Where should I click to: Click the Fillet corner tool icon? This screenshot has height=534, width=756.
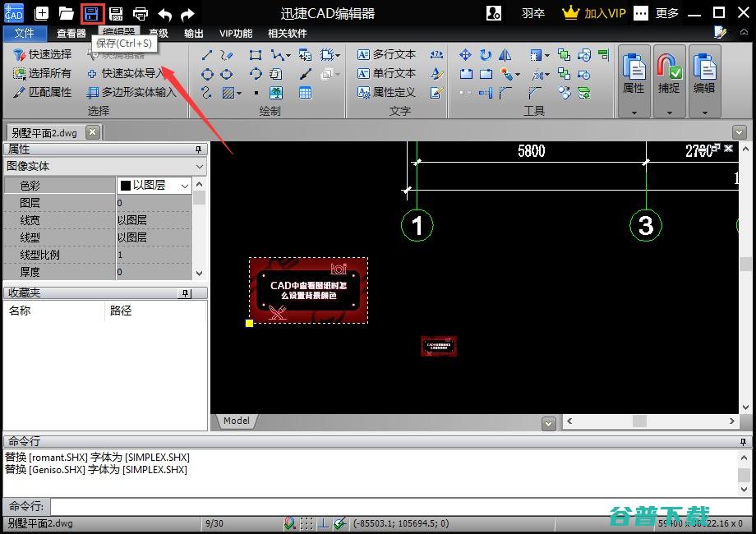tap(505, 93)
